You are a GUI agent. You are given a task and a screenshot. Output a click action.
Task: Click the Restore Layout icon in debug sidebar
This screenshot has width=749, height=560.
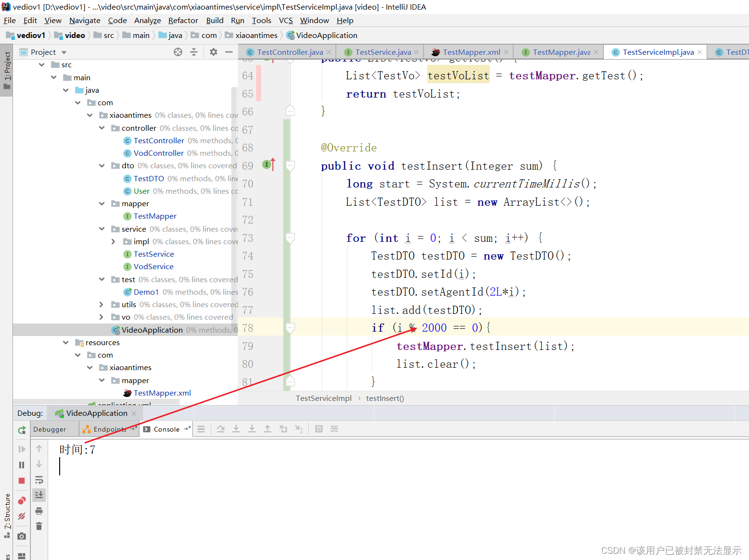point(22,555)
